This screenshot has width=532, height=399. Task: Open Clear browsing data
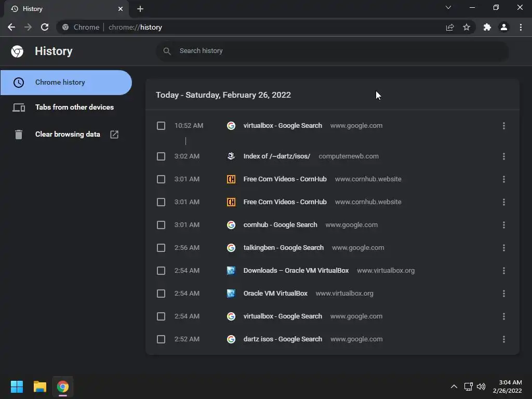point(66,135)
